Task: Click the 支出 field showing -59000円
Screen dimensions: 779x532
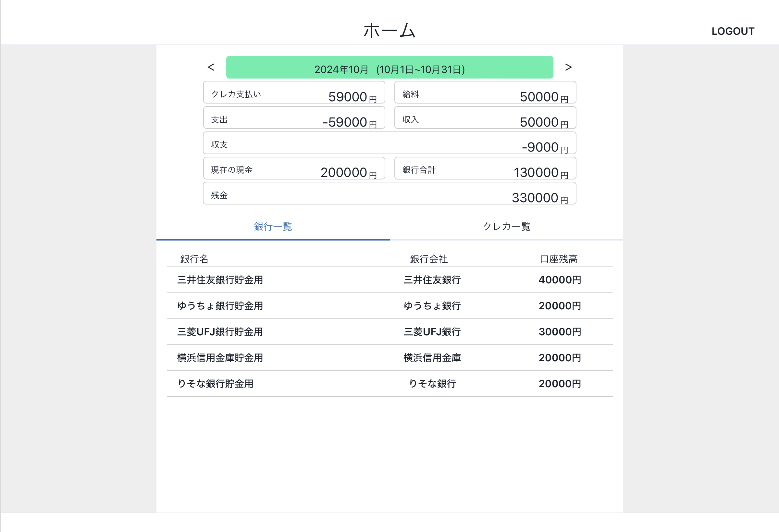Action: pyautogui.click(x=294, y=118)
